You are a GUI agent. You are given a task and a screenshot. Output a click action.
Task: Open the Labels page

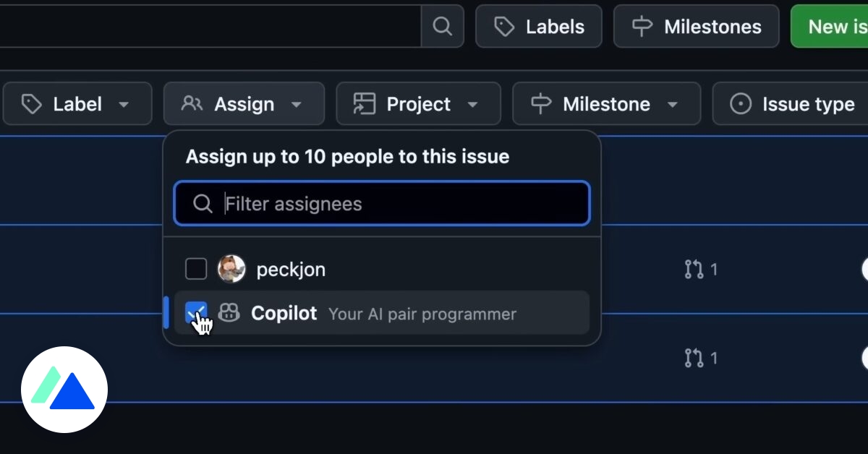(538, 26)
